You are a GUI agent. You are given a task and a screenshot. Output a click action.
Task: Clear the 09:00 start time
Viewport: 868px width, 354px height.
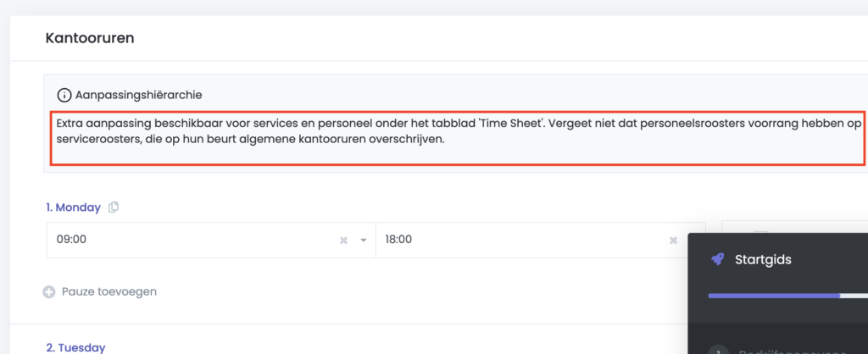click(343, 241)
